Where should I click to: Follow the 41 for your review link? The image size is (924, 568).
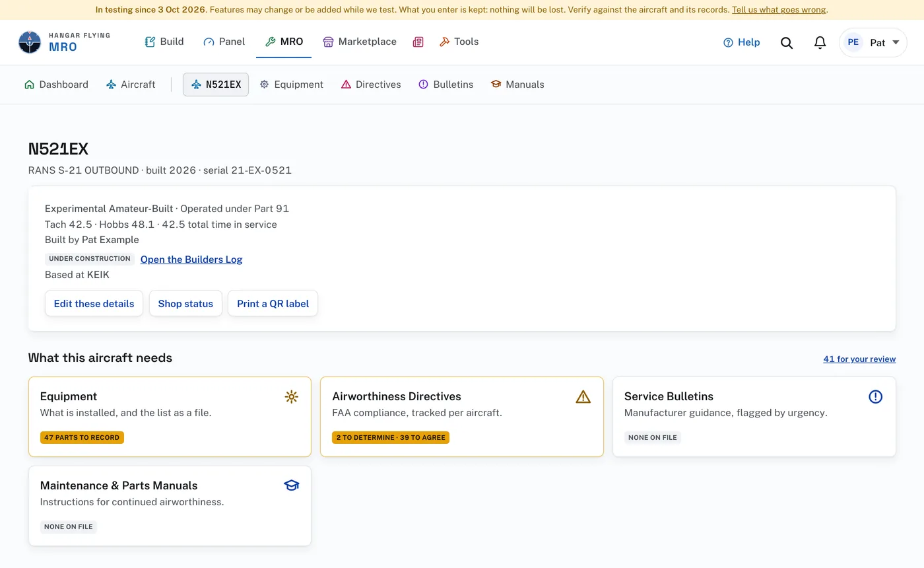click(x=859, y=359)
